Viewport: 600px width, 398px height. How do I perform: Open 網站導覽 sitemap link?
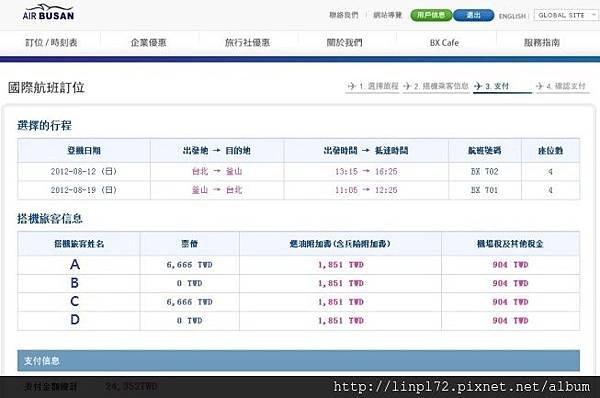pyautogui.click(x=387, y=15)
